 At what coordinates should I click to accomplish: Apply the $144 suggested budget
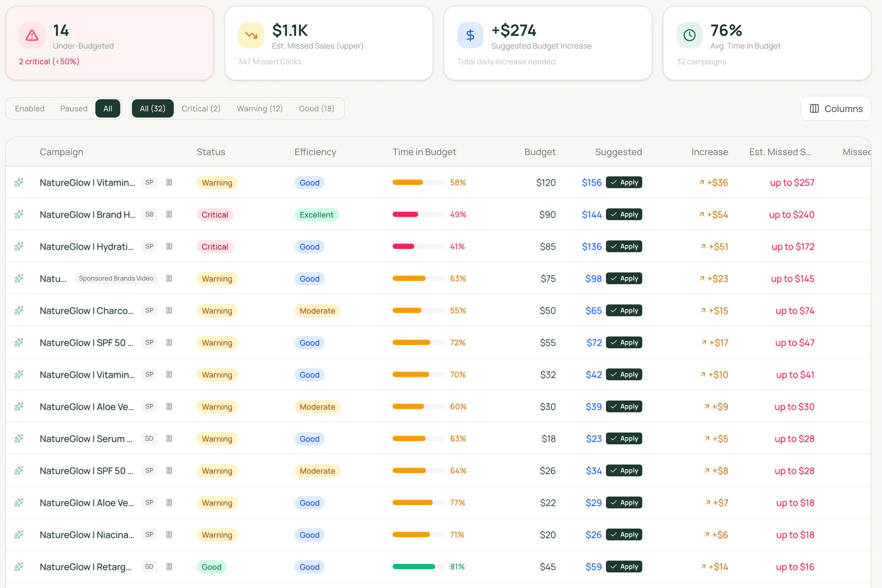[624, 214]
